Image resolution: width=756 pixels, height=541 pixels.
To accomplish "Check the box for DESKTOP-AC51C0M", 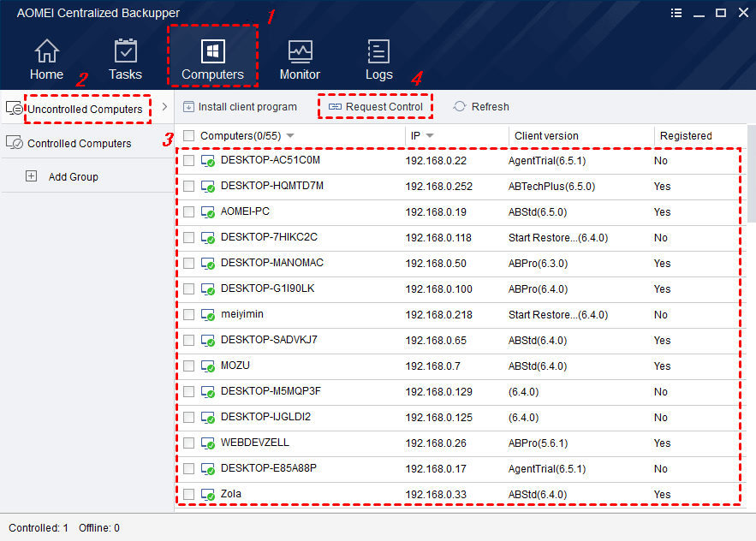I will [189, 161].
